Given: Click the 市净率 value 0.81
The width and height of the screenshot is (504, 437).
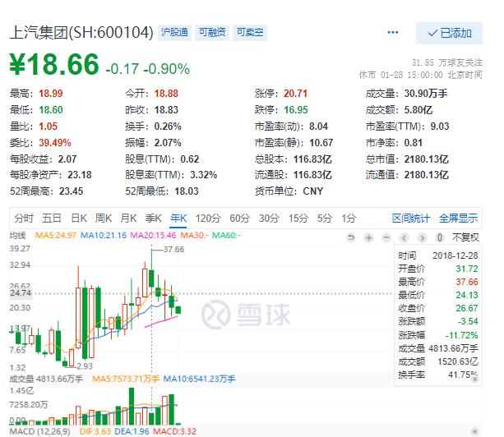Looking at the screenshot, I should tap(413, 143).
